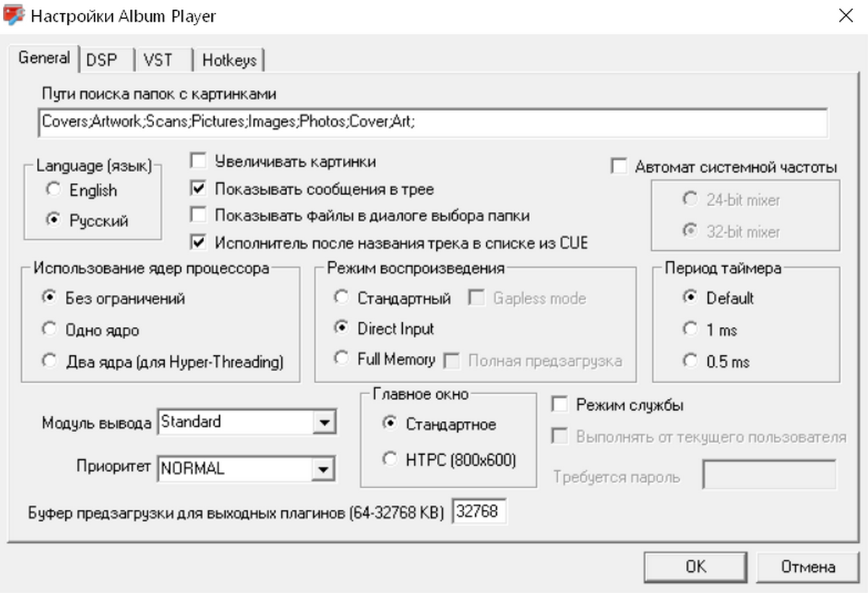Click the preload buffer size field 32768
This screenshot has height=593, width=868.
coord(480,512)
